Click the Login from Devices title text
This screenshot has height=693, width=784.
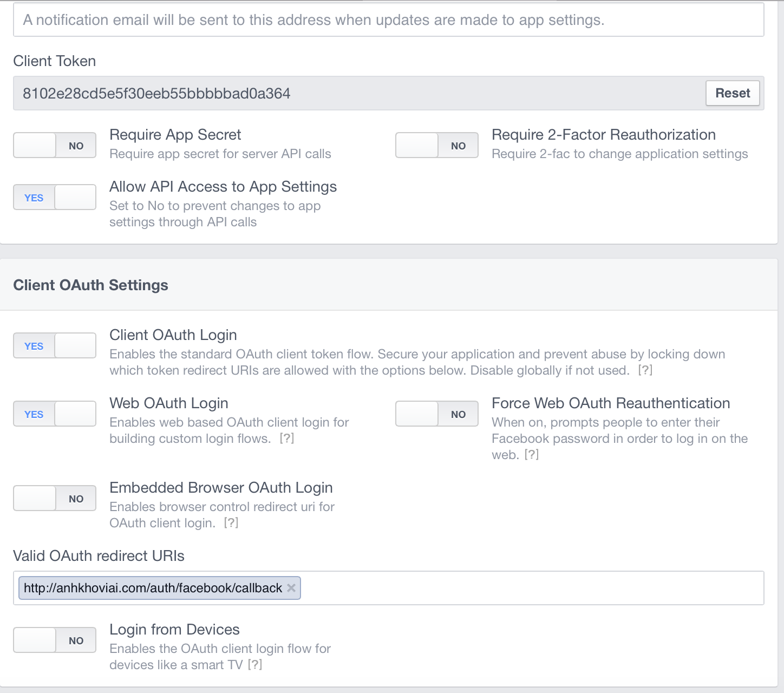tap(174, 630)
